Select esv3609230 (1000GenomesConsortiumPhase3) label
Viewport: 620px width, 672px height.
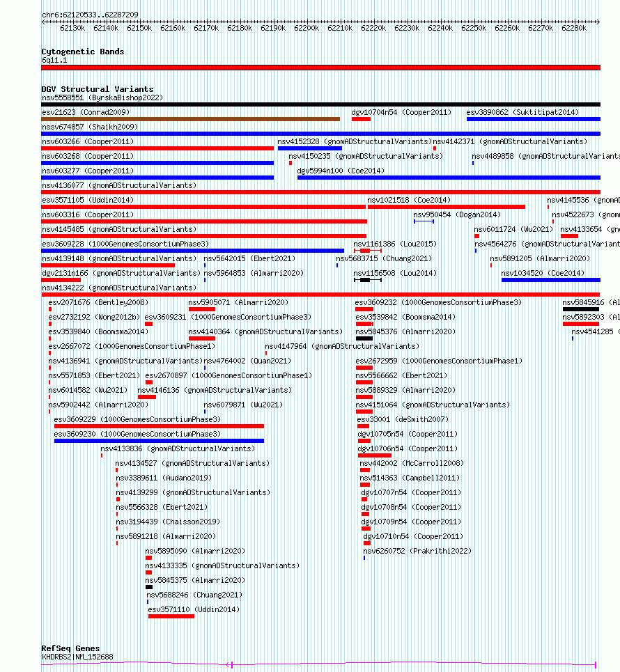coord(138,434)
